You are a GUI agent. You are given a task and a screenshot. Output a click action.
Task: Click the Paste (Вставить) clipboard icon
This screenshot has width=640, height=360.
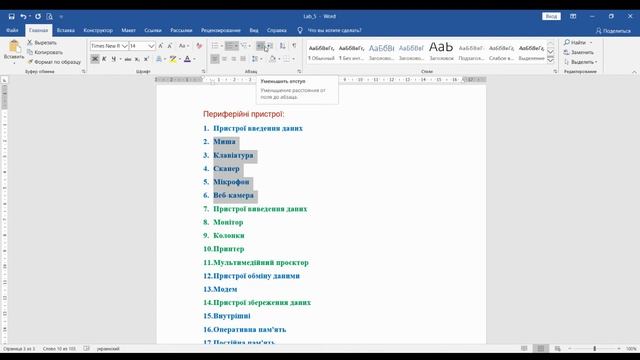click(14, 47)
